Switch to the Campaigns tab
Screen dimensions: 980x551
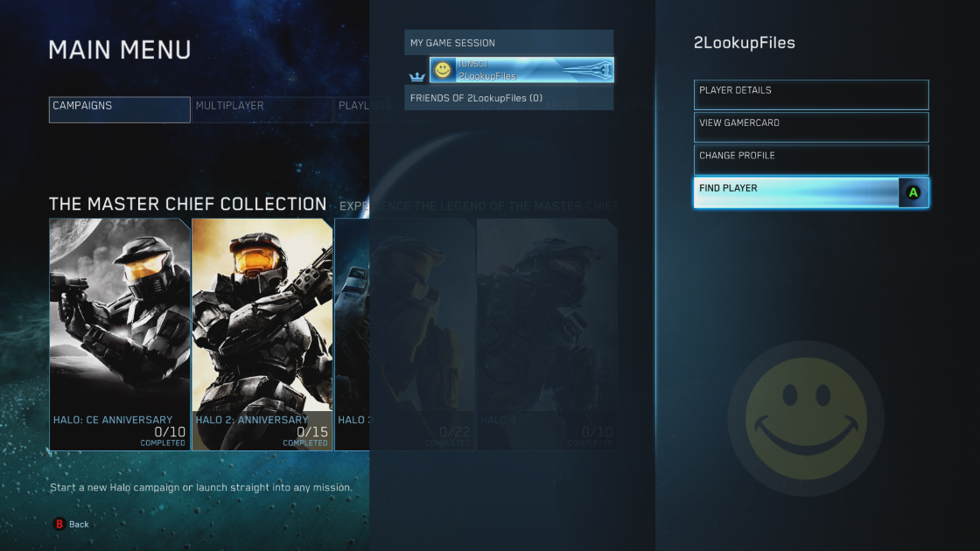pyautogui.click(x=119, y=109)
